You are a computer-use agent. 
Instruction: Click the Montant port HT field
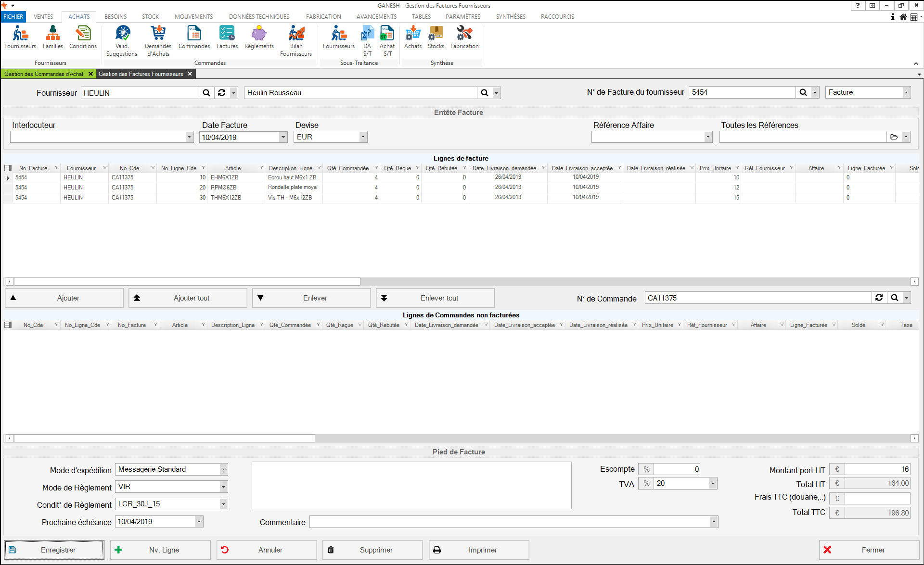pyautogui.click(x=877, y=469)
